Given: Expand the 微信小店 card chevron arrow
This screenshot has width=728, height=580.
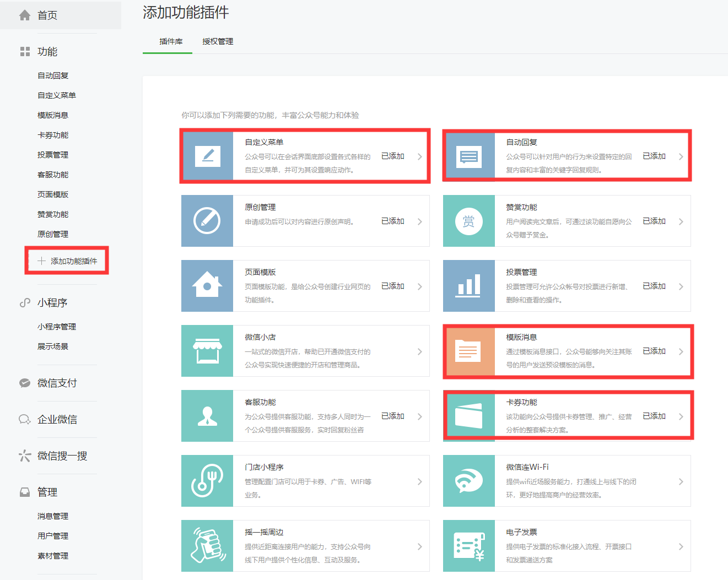Looking at the screenshot, I should [419, 351].
